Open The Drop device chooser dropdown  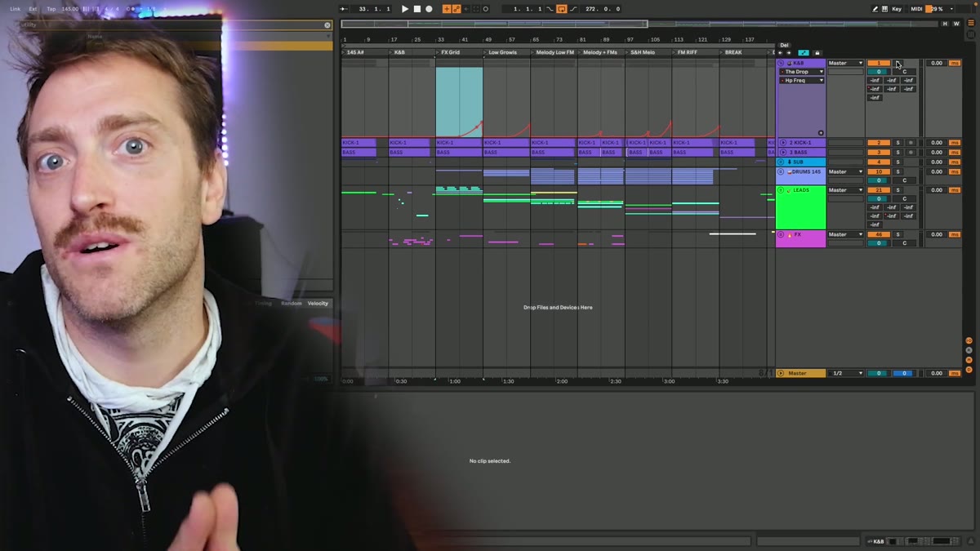[801, 72]
